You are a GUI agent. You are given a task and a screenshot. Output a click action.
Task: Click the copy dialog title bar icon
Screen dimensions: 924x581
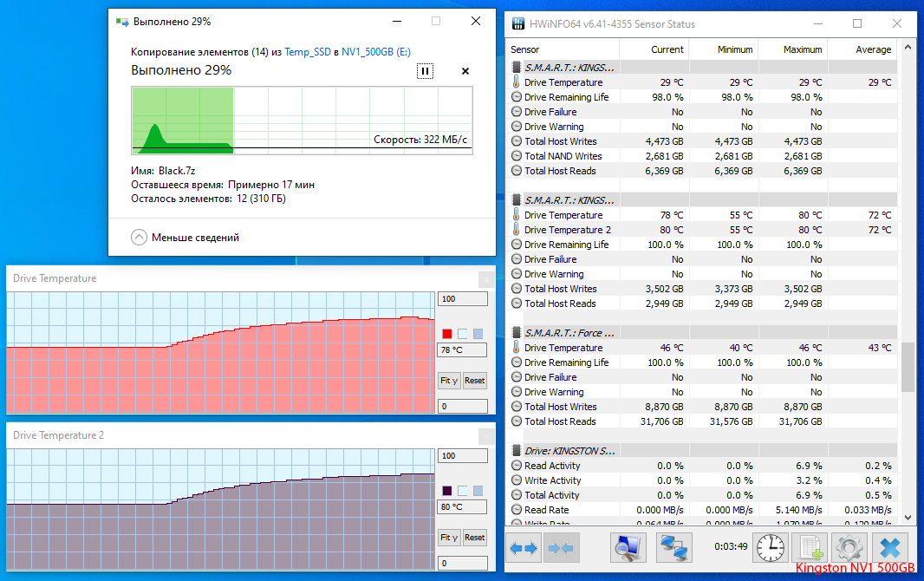click(x=122, y=22)
